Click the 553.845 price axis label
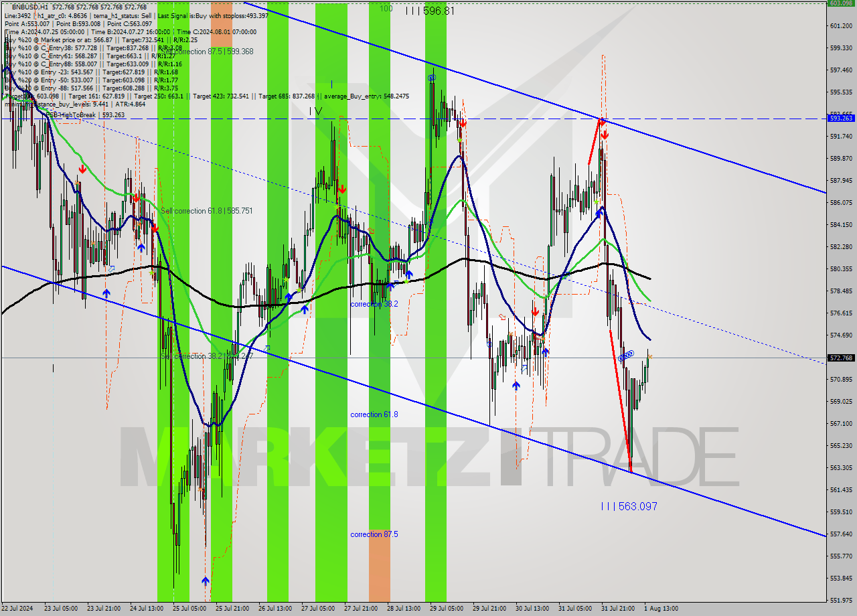This screenshot has height=616, width=857. click(840, 578)
